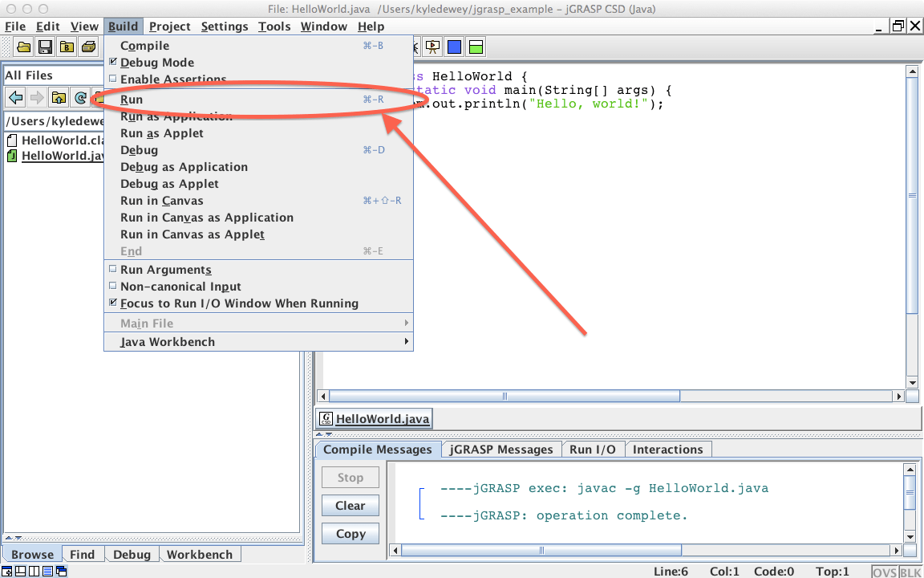Open a file with the folder toolbar icon
Screen dimensions: 924x578
coord(23,46)
